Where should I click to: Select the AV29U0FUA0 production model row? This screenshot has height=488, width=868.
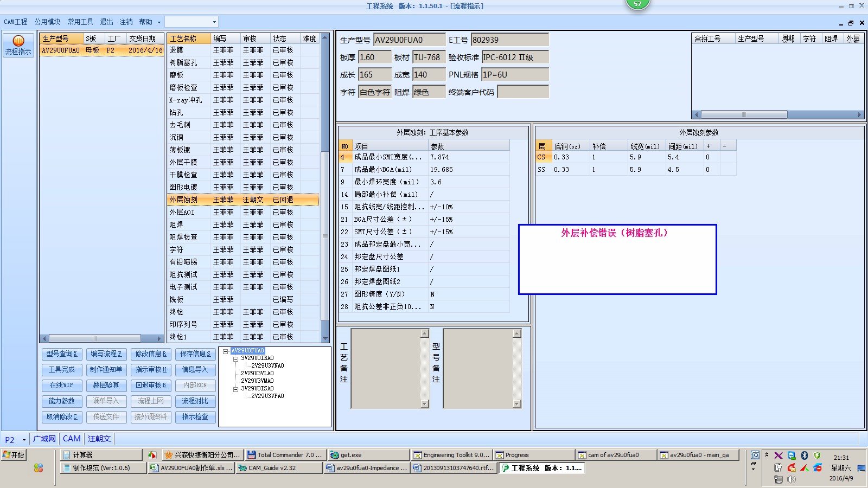tap(102, 50)
